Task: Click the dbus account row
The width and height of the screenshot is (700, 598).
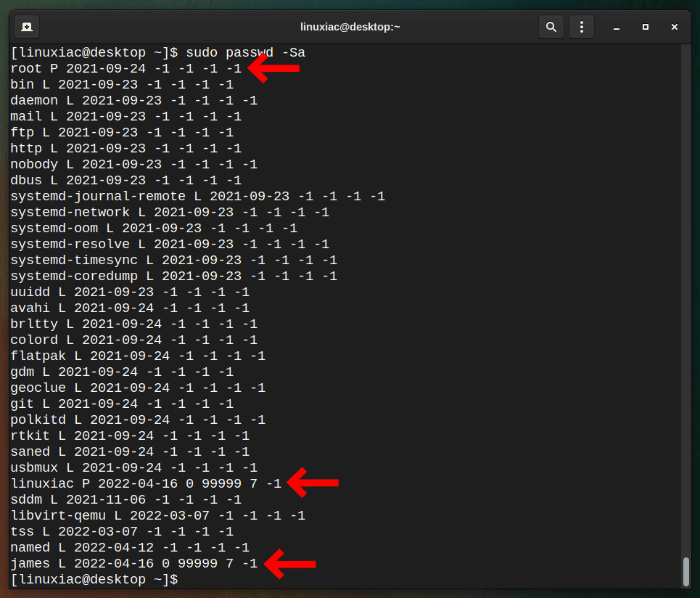Action: (126, 181)
